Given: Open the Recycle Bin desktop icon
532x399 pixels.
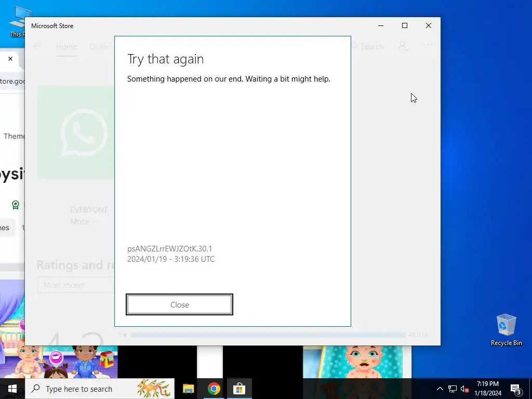Looking at the screenshot, I should click(506, 330).
